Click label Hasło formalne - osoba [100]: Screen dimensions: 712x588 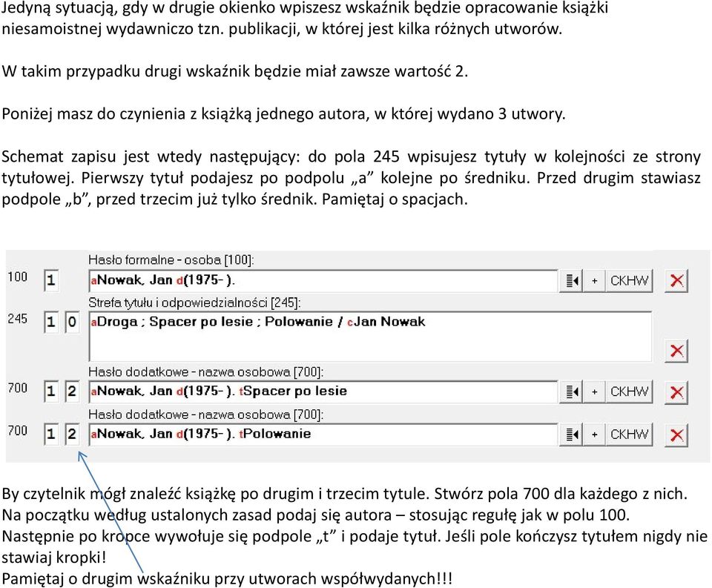(x=171, y=260)
